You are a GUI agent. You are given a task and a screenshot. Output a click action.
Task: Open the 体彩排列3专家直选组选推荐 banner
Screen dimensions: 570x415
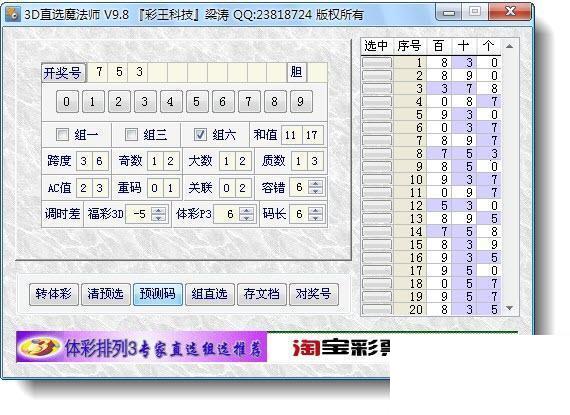point(141,347)
